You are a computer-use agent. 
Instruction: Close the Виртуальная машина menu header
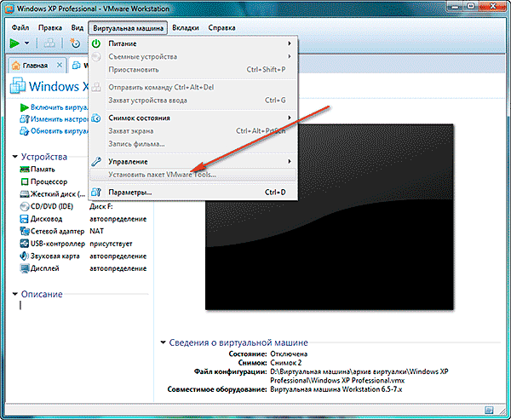click(x=128, y=28)
